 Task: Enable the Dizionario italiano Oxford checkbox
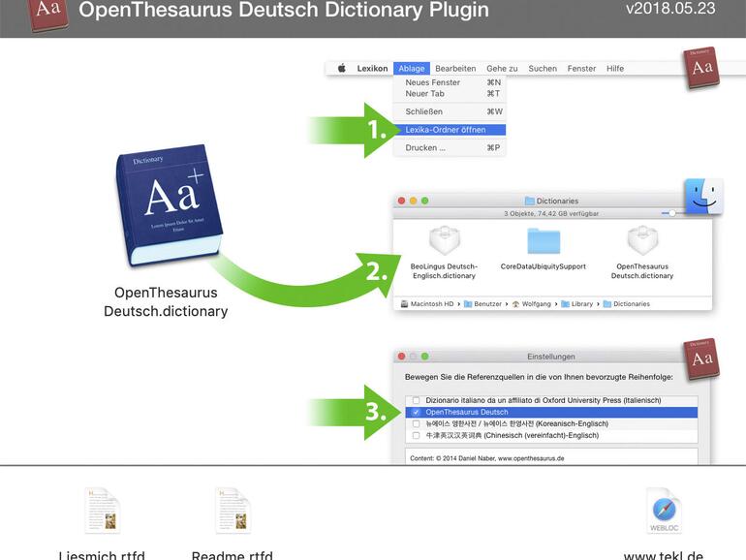pyautogui.click(x=417, y=400)
